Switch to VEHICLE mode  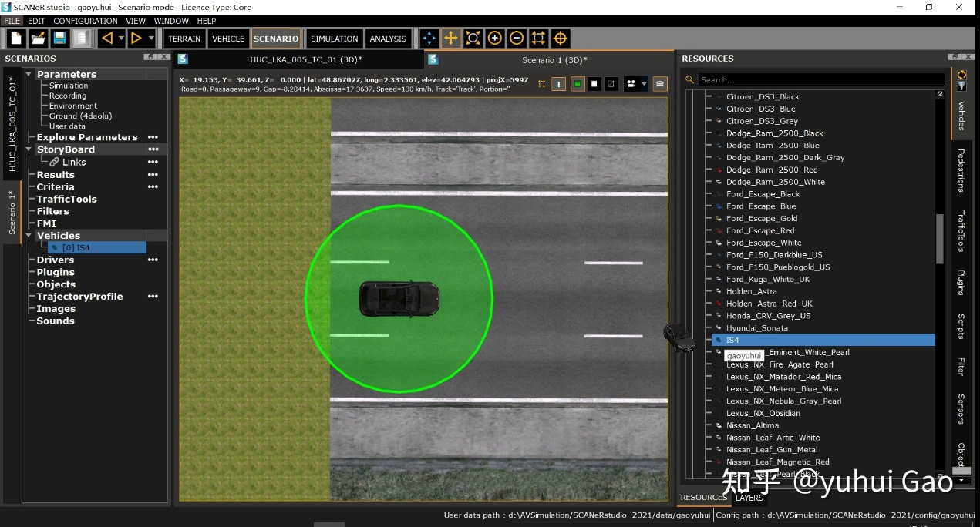228,39
